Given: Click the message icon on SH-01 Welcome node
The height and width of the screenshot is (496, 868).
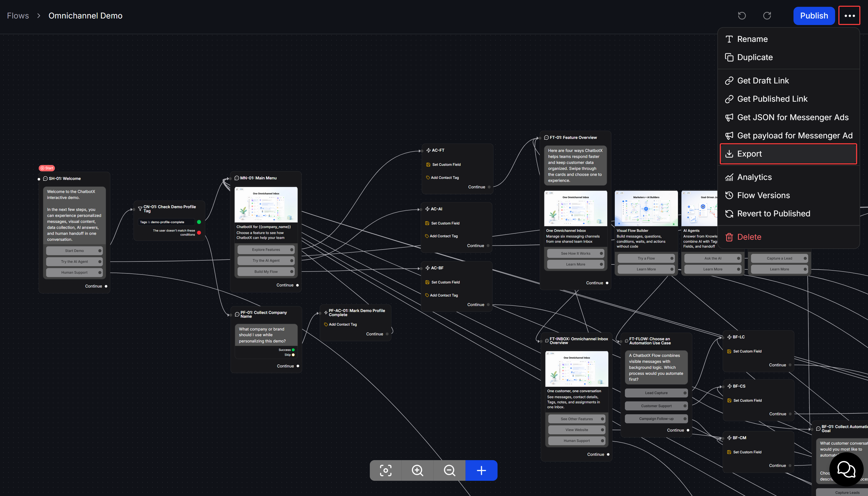Looking at the screenshot, I should coord(45,179).
